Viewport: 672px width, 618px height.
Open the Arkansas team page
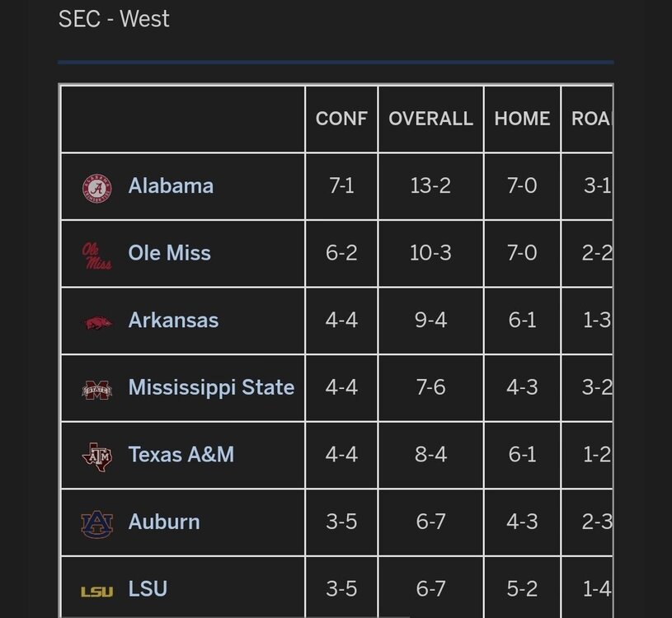pos(173,320)
